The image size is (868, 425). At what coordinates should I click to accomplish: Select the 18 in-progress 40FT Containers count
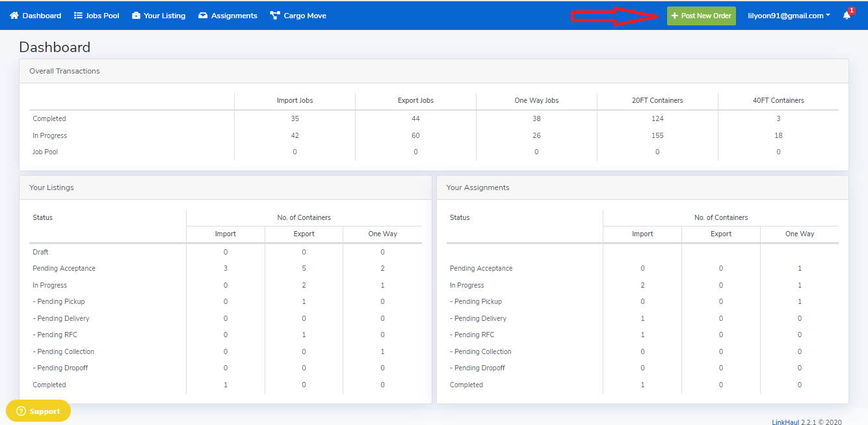point(778,135)
